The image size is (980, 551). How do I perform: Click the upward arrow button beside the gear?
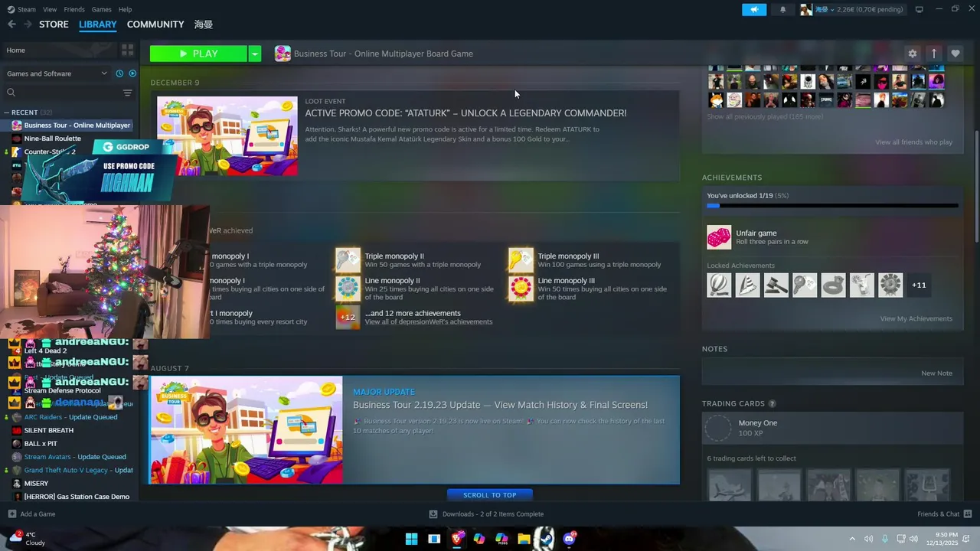point(933,54)
